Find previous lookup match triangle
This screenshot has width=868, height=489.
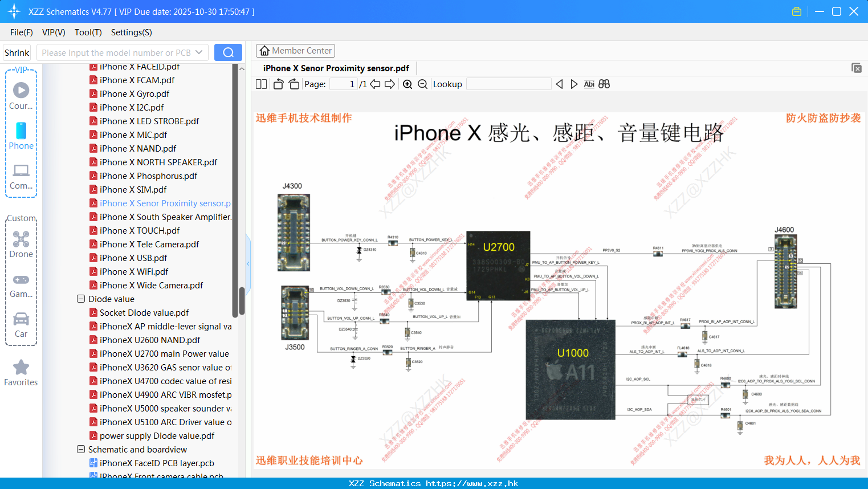[x=559, y=84]
